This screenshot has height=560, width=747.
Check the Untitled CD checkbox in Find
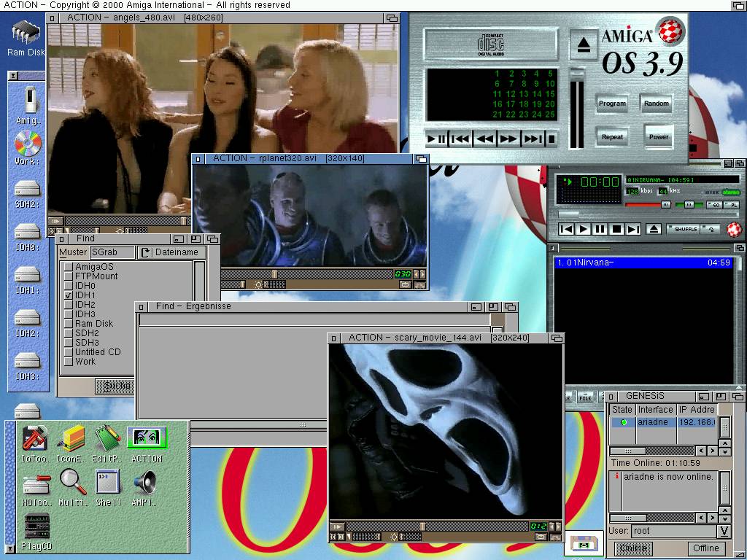pyautogui.click(x=68, y=352)
